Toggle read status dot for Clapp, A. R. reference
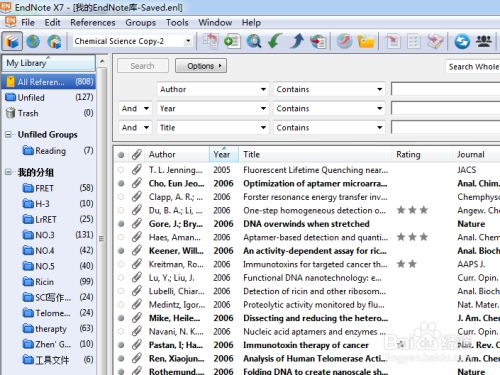500x375 pixels. click(121, 197)
